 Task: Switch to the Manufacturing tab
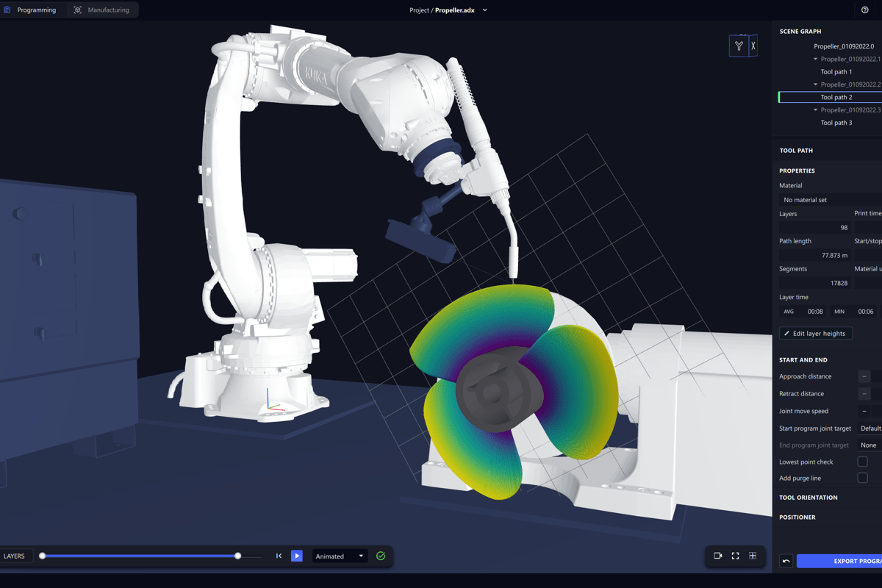coord(101,10)
